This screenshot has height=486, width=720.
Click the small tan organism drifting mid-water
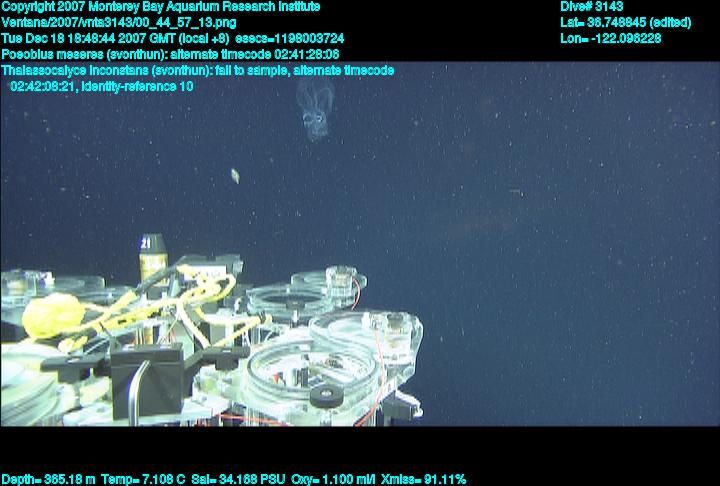(x=234, y=175)
